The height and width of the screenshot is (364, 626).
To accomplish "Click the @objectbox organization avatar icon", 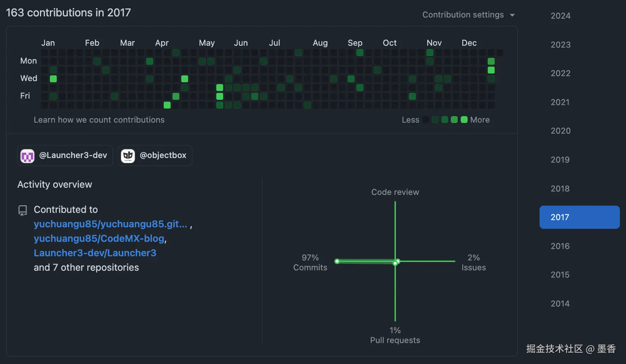I will [x=128, y=155].
